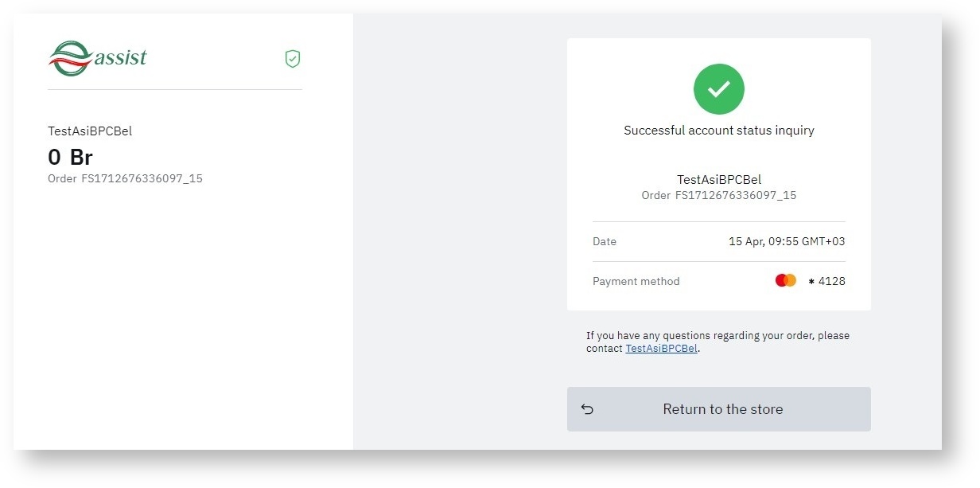Screen dimensions: 980x488
Task: Click the green security shield icon
Action: 293,58
